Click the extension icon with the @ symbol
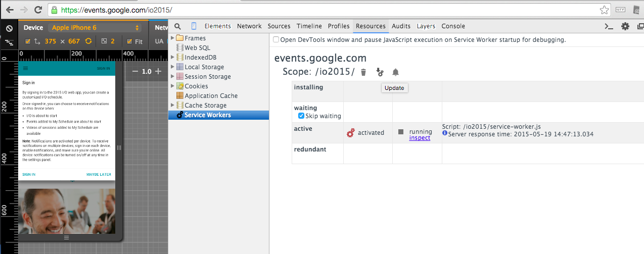 (x=637, y=10)
